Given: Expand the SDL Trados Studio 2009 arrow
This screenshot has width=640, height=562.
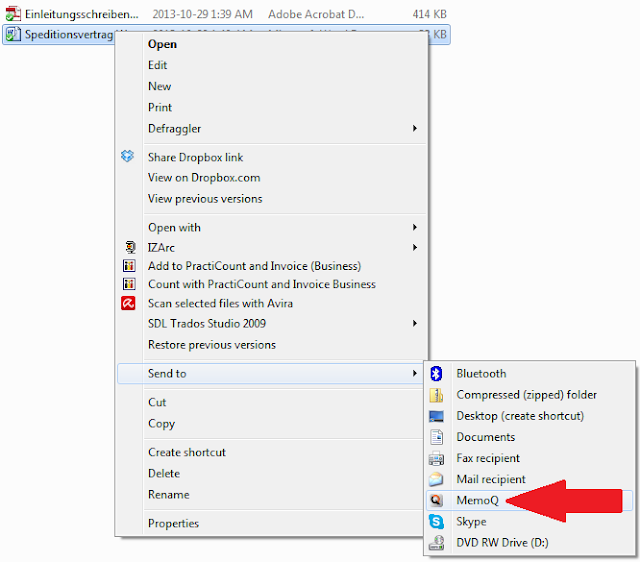Looking at the screenshot, I should pos(414,323).
